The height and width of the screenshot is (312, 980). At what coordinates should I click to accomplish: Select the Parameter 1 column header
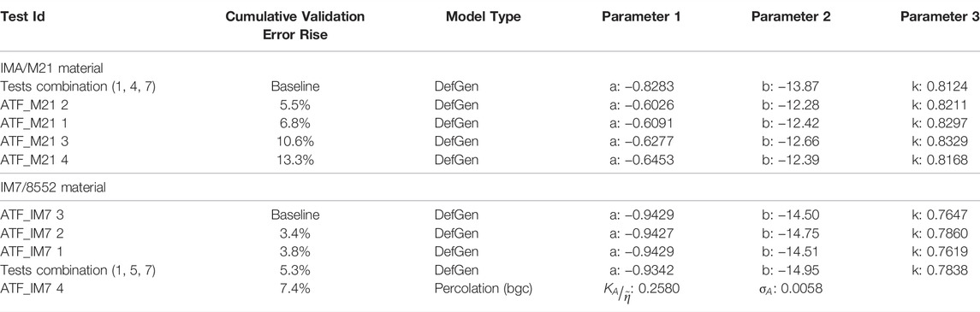(x=640, y=17)
